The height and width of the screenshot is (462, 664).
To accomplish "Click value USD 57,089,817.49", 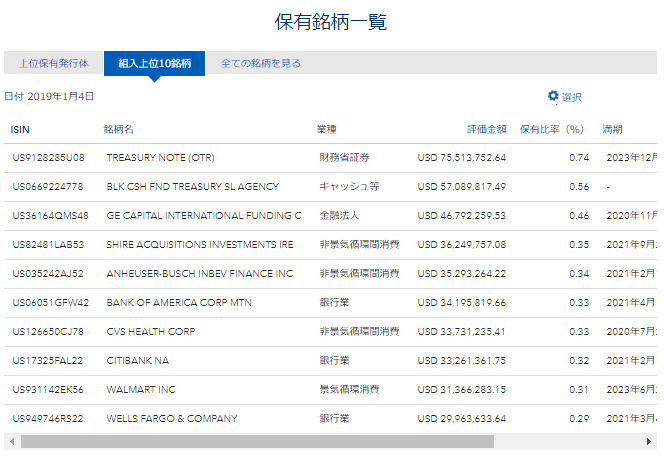I will (x=462, y=187).
